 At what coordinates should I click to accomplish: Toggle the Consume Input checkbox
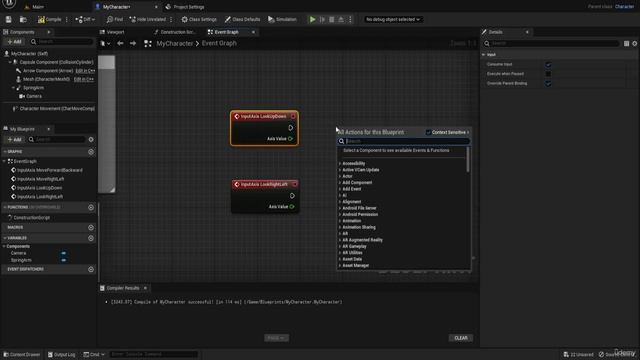[x=548, y=64]
